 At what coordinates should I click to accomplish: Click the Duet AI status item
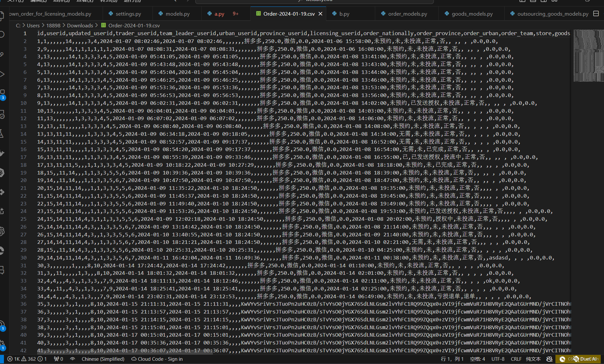click(578, 359)
